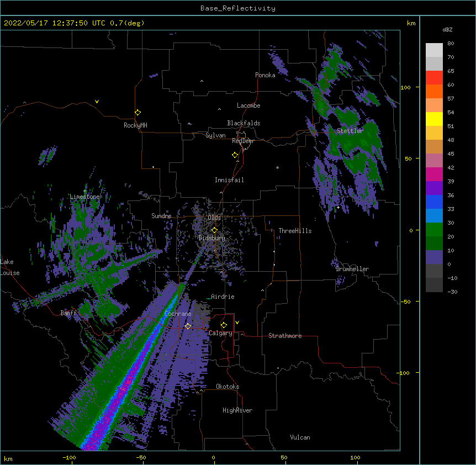This screenshot has width=476, height=465.
Task: Click the white asterisk marker east of Innisfail
Action: click(x=277, y=168)
